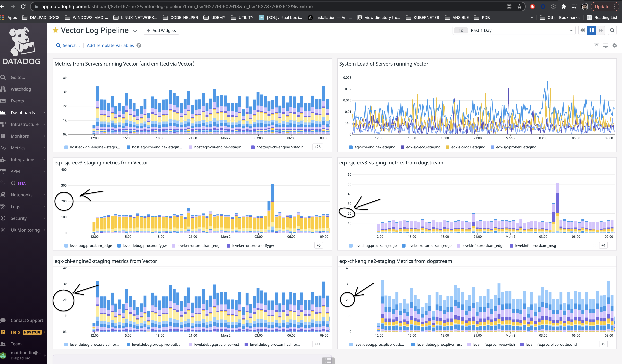Show keyboard shortcuts via the keyboard icon
The image size is (622, 364).
tap(596, 45)
